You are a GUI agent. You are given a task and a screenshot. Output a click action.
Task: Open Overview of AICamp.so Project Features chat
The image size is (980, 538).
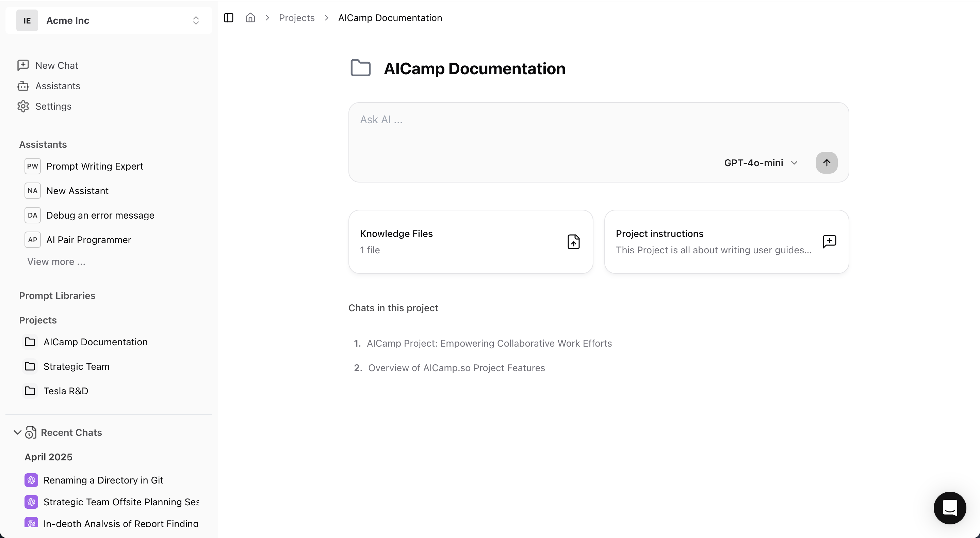point(456,367)
